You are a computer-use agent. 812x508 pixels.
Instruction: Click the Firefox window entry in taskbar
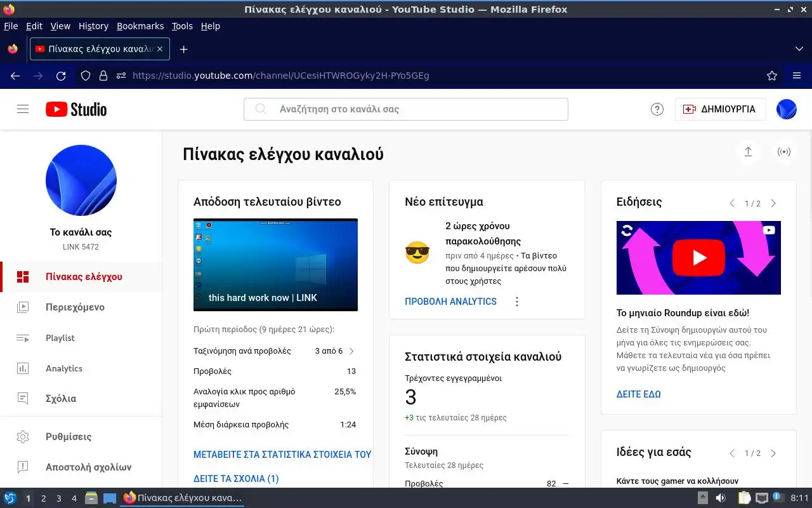(183, 498)
